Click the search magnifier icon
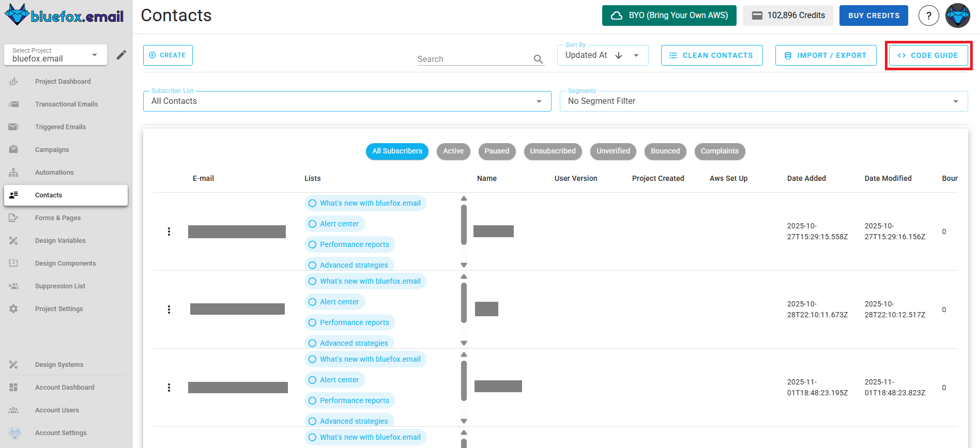Image resolution: width=980 pixels, height=448 pixels. [x=538, y=59]
